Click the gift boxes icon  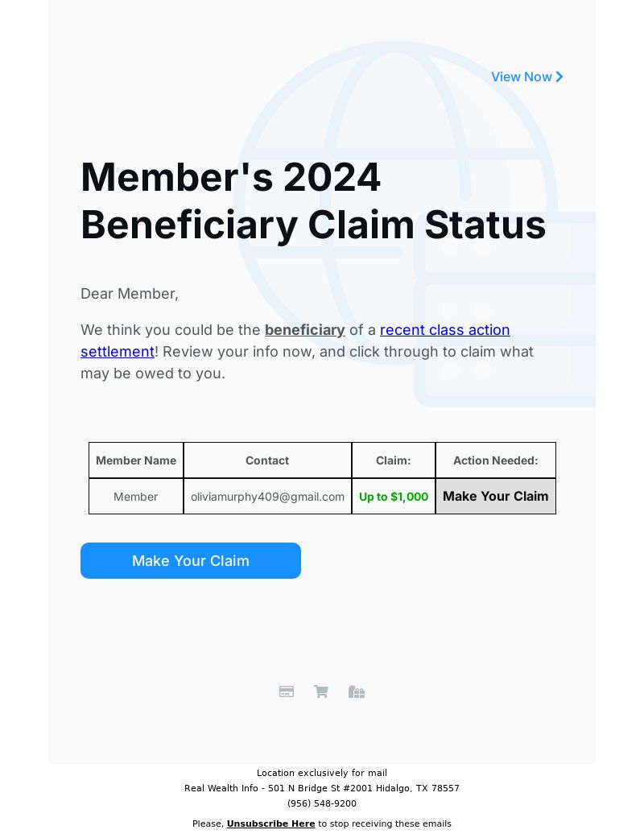[357, 691]
